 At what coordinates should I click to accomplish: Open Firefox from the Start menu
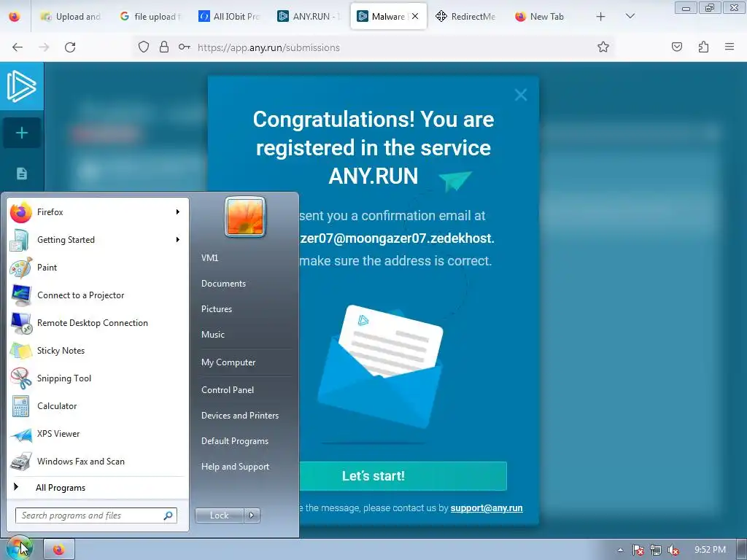(98, 212)
